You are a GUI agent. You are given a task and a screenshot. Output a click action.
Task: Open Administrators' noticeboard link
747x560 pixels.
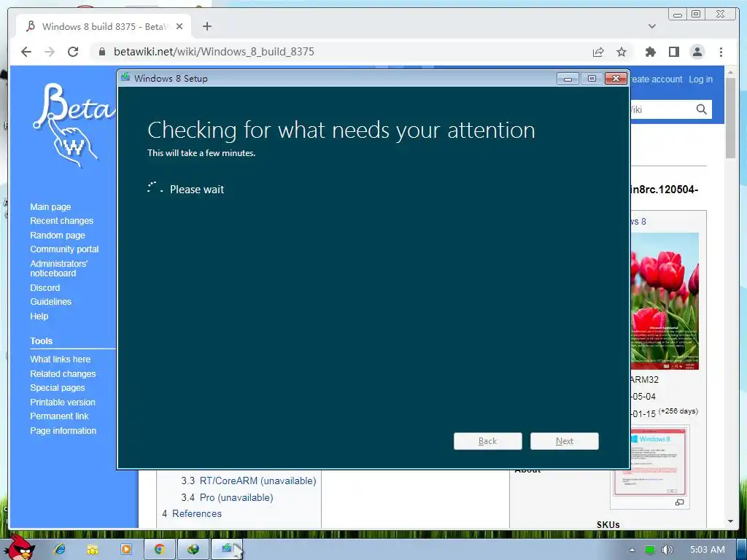pos(58,268)
